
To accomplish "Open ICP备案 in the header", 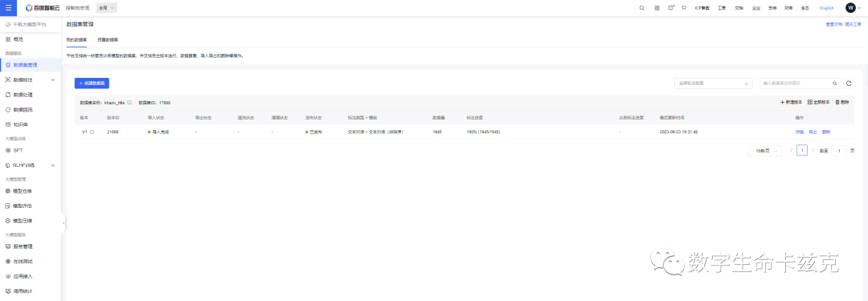I will pyautogui.click(x=702, y=8).
